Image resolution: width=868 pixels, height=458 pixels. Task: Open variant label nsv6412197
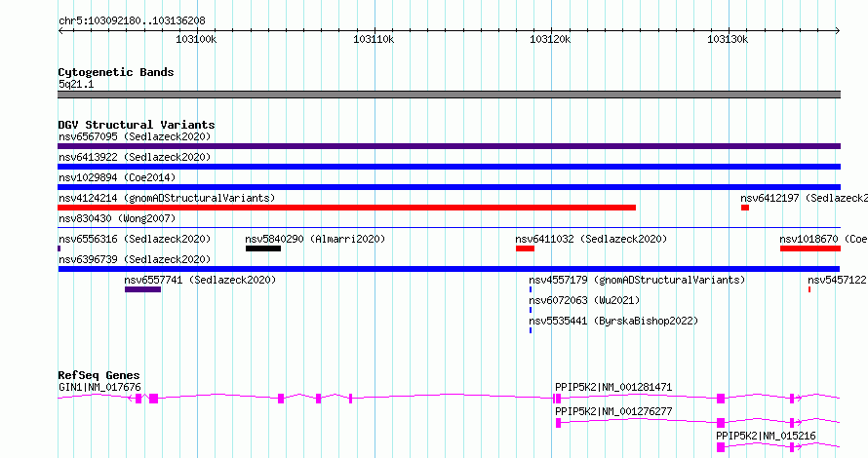pyautogui.click(x=805, y=198)
